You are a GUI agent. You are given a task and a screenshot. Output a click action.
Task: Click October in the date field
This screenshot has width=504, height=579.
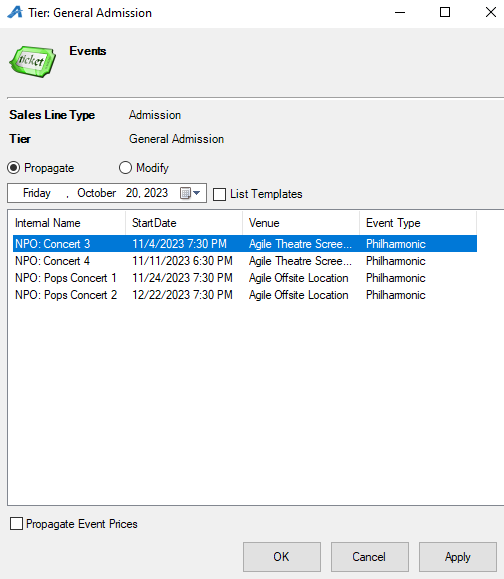(x=96, y=193)
